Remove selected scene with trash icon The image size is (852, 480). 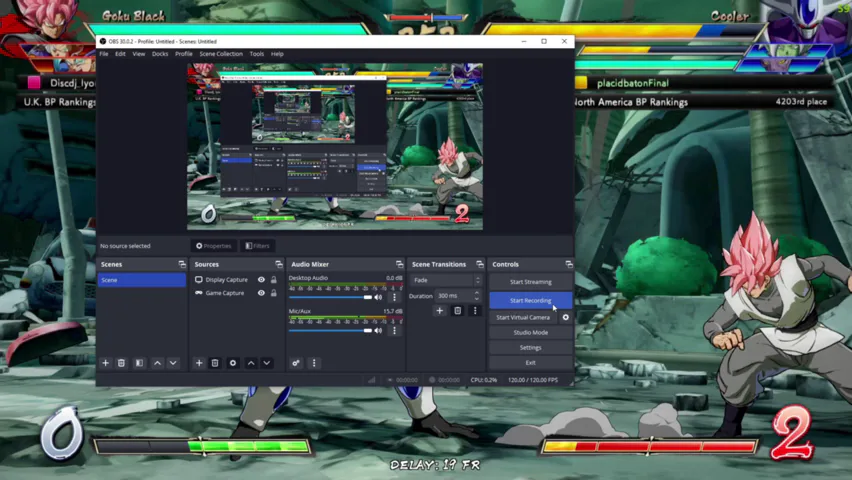[121, 363]
